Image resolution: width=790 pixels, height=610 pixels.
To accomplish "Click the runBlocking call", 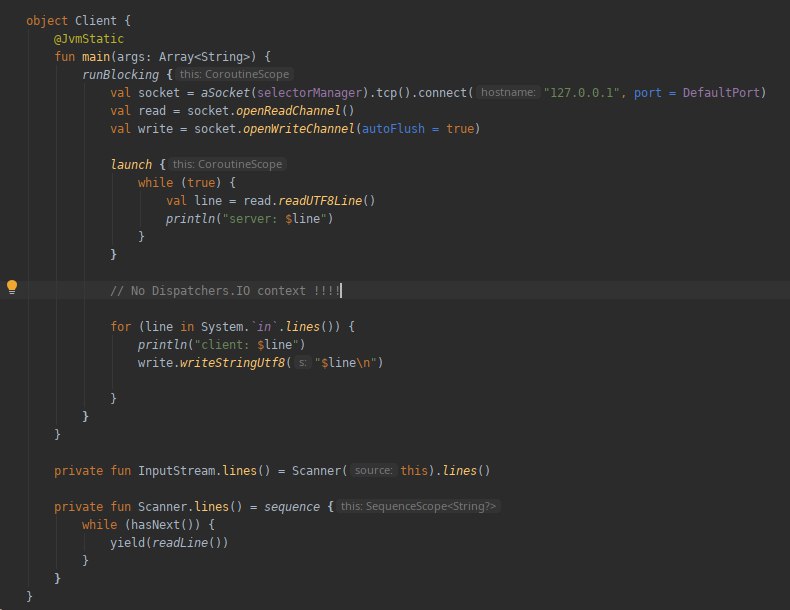I will click(x=120, y=75).
